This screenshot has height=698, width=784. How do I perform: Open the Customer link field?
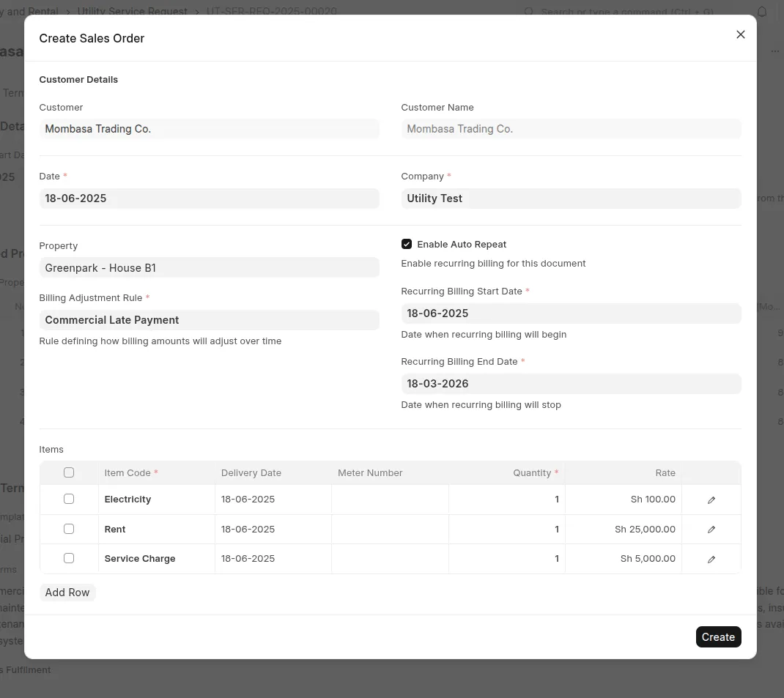click(x=209, y=129)
